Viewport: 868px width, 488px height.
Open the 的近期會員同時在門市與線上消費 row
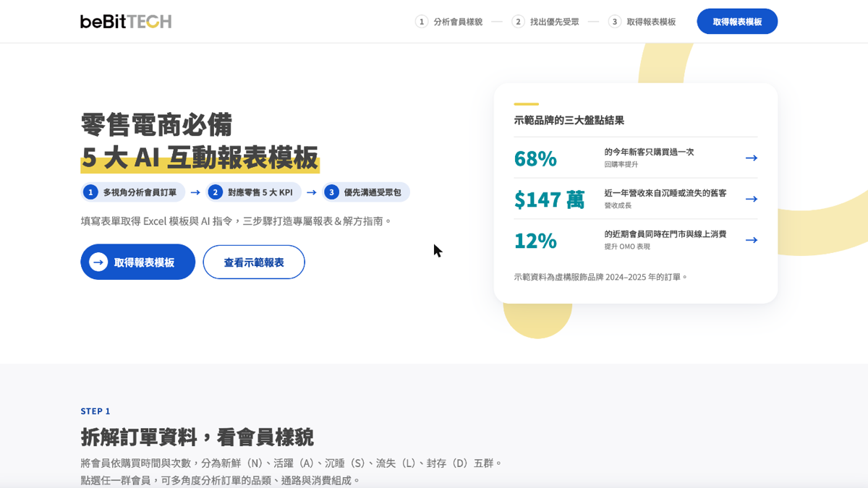[636, 240]
